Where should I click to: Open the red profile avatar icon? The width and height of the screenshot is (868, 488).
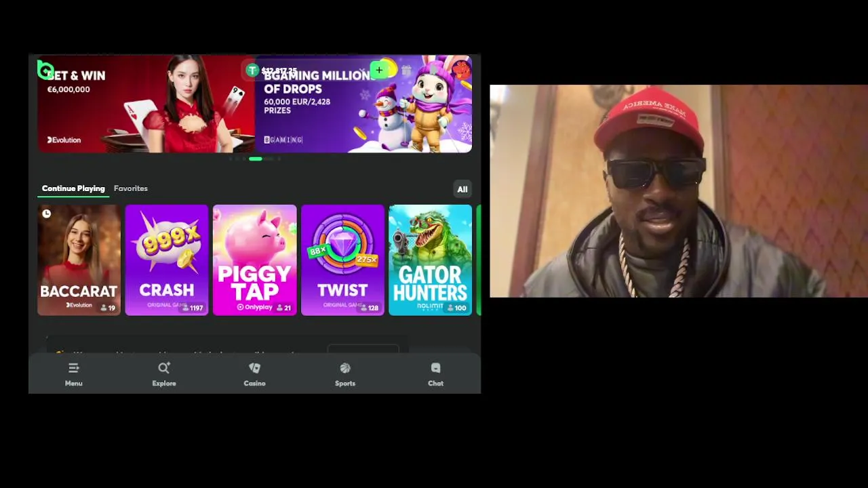click(x=461, y=69)
